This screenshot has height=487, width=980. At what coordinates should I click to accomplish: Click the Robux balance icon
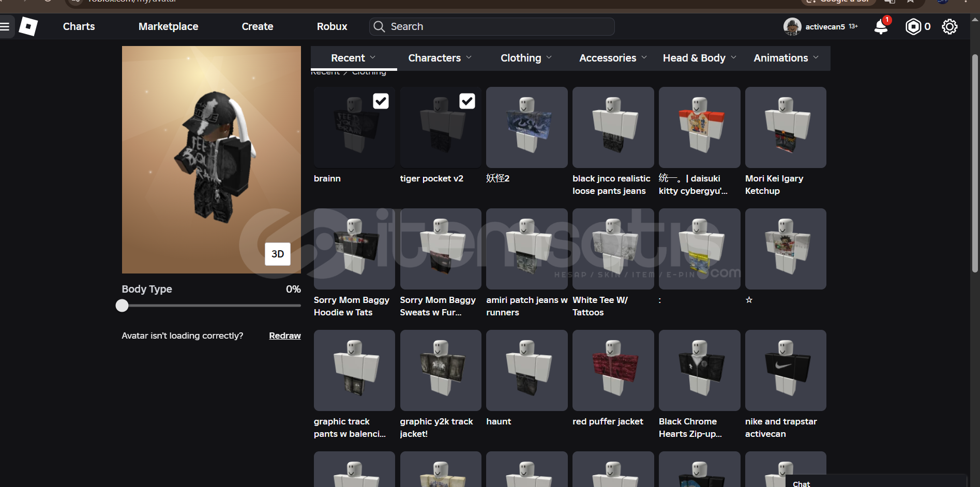pos(913,26)
